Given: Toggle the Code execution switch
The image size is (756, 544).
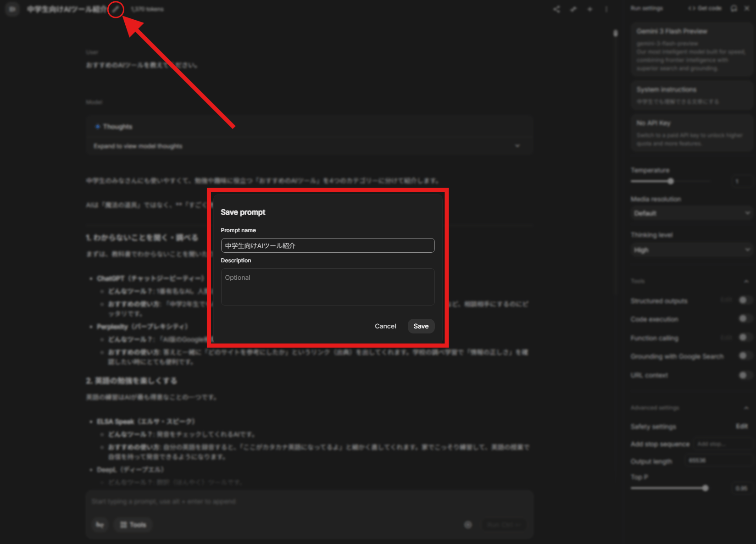Looking at the screenshot, I should (x=743, y=319).
